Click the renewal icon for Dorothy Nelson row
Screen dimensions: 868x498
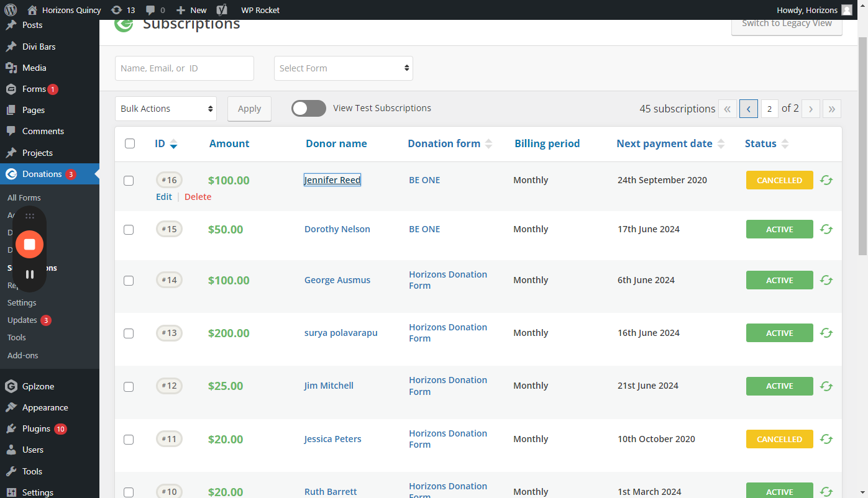[x=826, y=229]
